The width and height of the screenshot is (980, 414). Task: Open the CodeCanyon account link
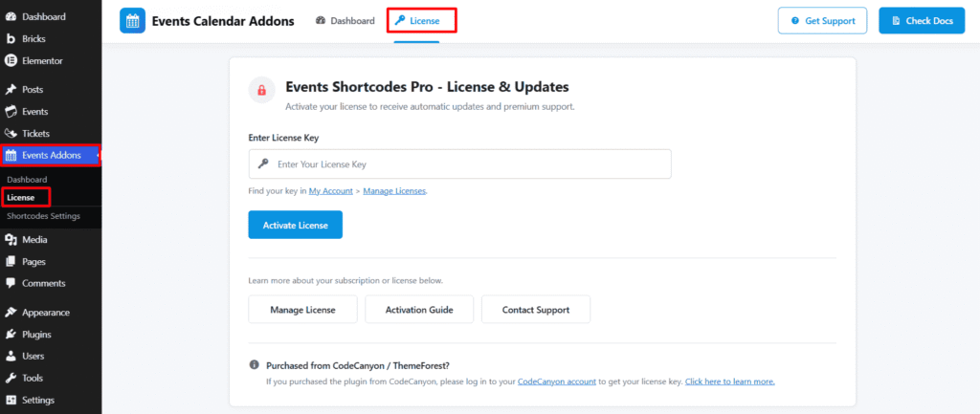[x=556, y=381]
